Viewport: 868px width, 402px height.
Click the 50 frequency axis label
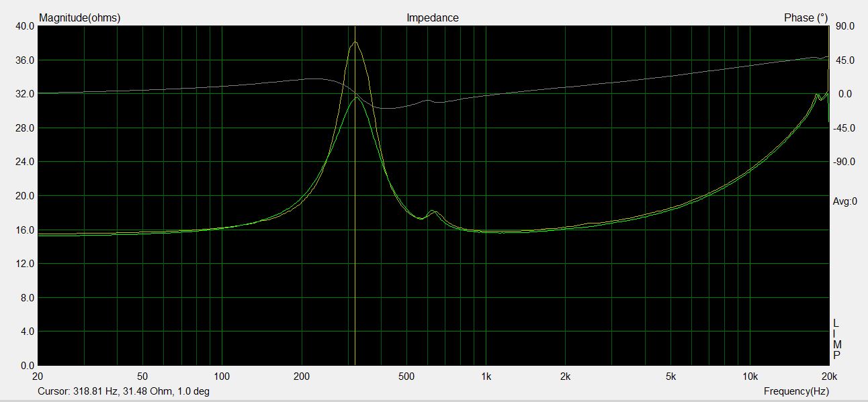tap(142, 376)
